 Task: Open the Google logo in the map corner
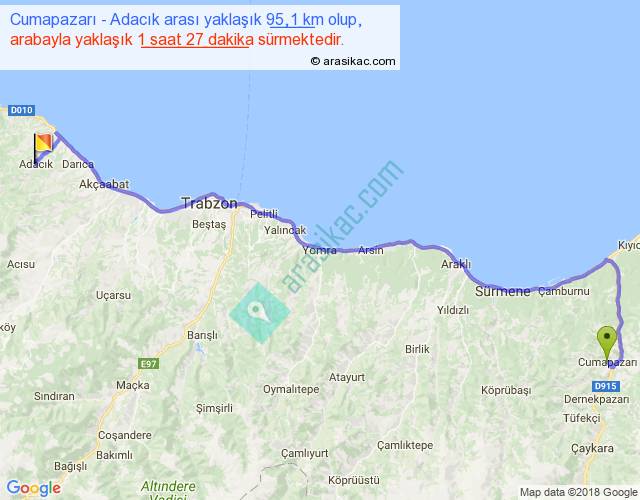[x=32, y=488]
